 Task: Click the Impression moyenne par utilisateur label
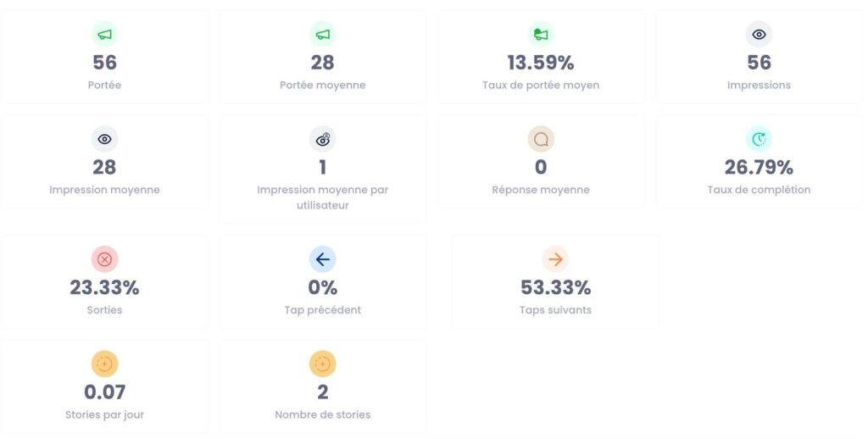point(323,197)
